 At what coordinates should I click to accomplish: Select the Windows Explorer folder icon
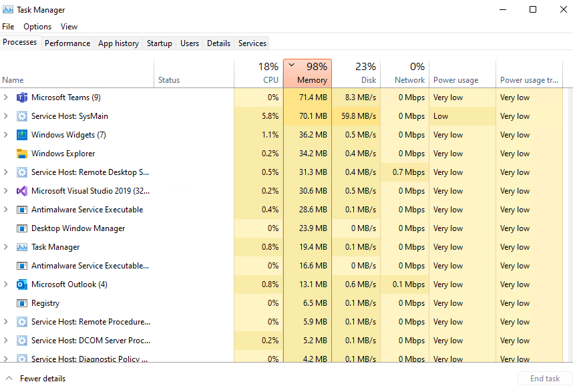pyautogui.click(x=22, y=154)
